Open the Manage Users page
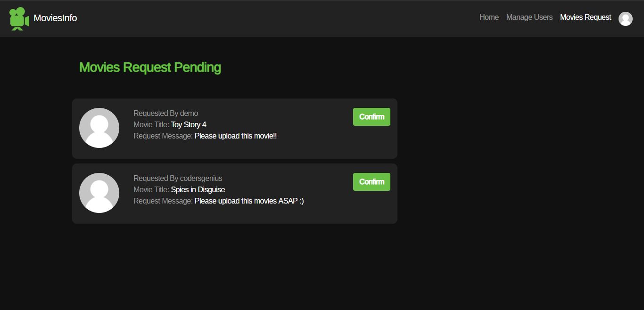 [x=529, y=17]
